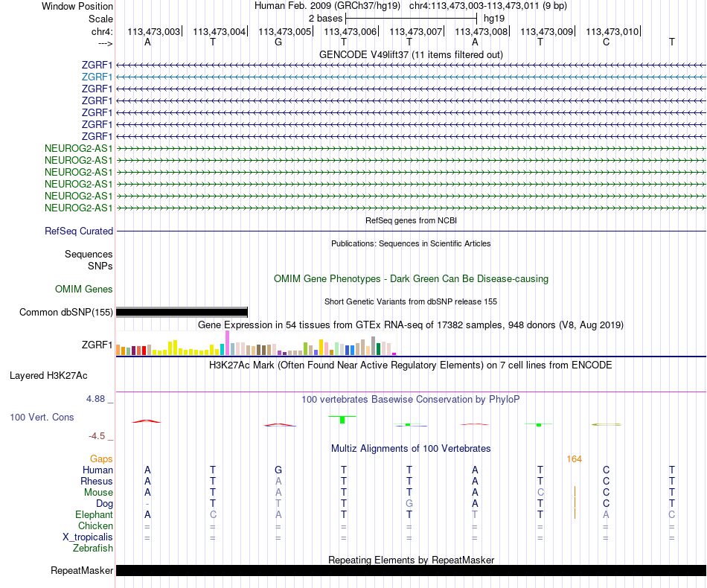Click the G in the Human alignment row
Viewport: 707px width, 588px height.
[278, 470]
